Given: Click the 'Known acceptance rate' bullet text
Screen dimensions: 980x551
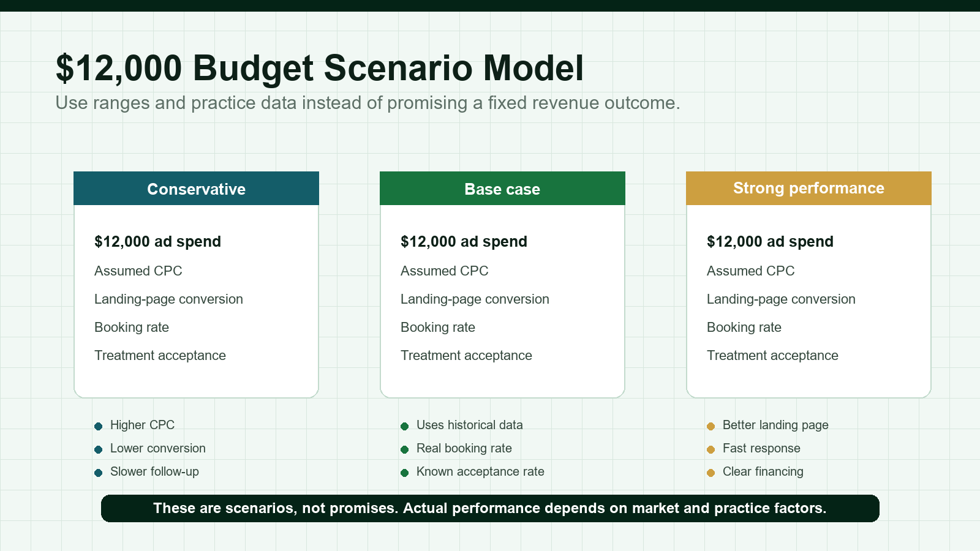Looking at the screenshot, I should pos(480,471).
